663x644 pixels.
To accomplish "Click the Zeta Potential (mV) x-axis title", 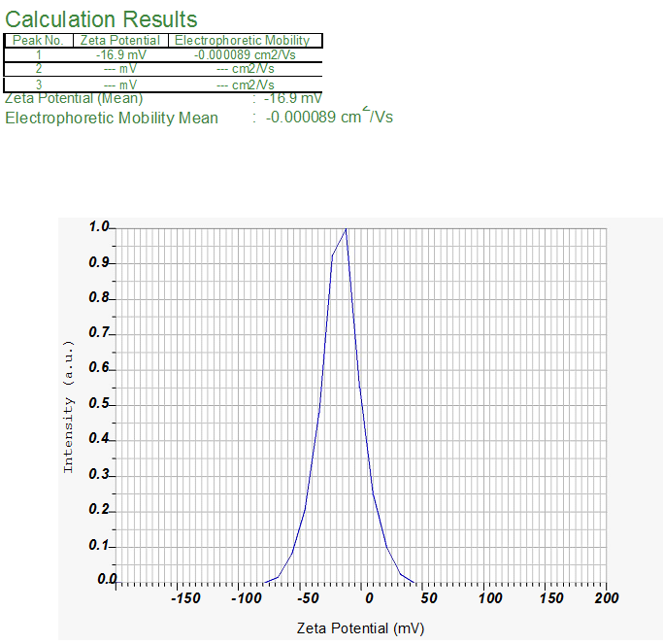I will click(x=360, y=628).
